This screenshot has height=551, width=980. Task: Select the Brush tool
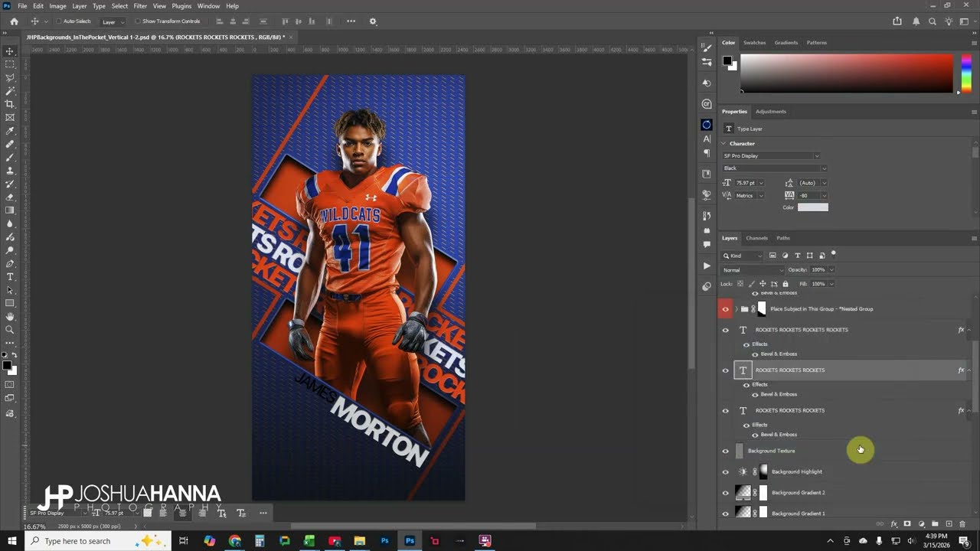[10, 157]
